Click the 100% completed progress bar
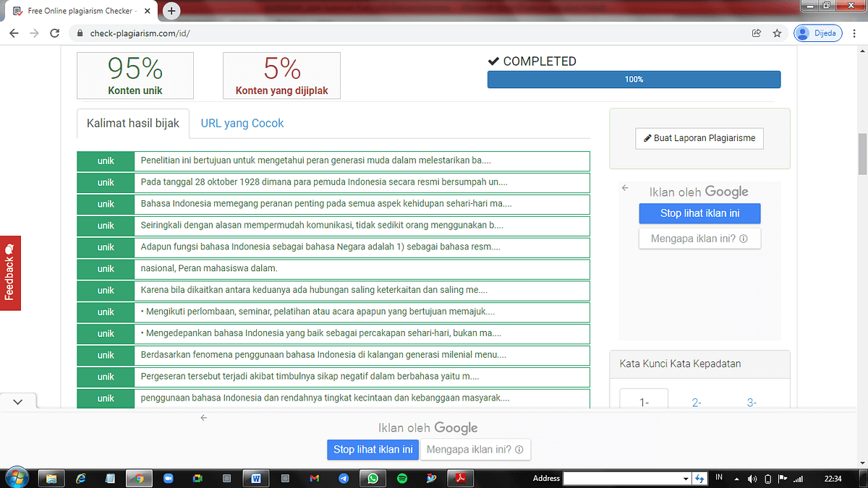The width and height of the screenshot is (868, 488). pos(634,80)
